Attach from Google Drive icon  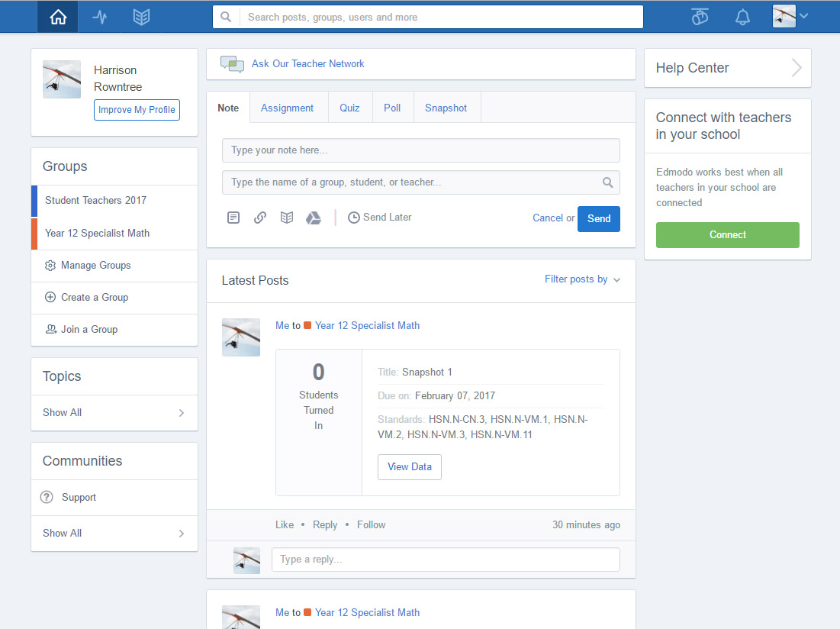coord(314,218)
